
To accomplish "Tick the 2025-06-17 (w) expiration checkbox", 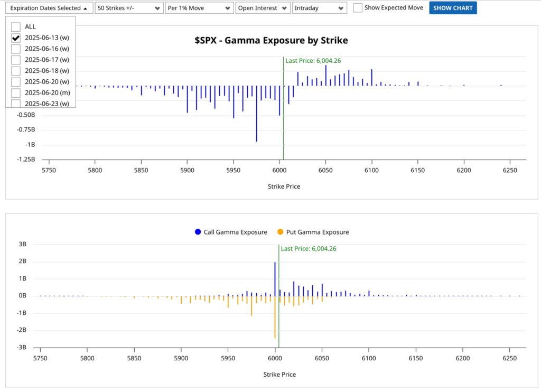I will (16, 60).
